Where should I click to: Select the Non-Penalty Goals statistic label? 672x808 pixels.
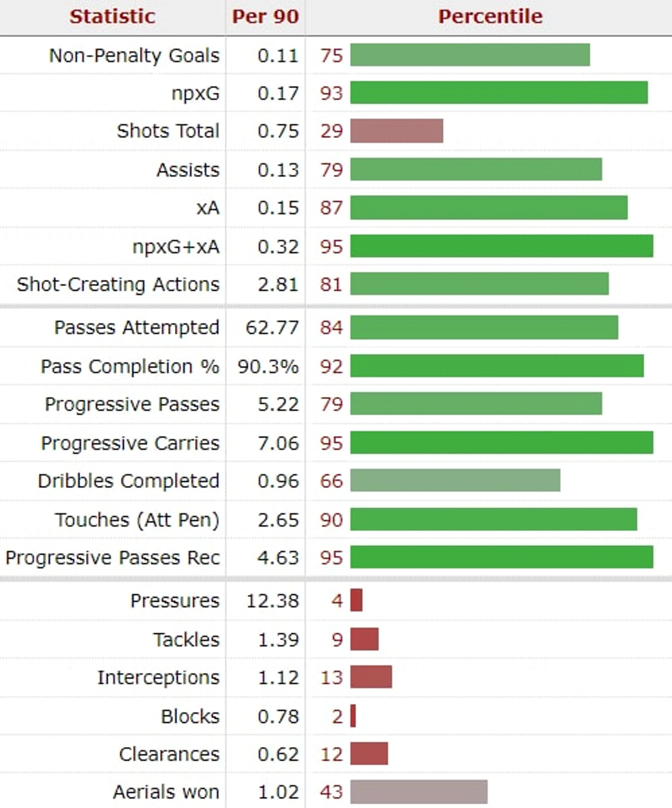134,55
